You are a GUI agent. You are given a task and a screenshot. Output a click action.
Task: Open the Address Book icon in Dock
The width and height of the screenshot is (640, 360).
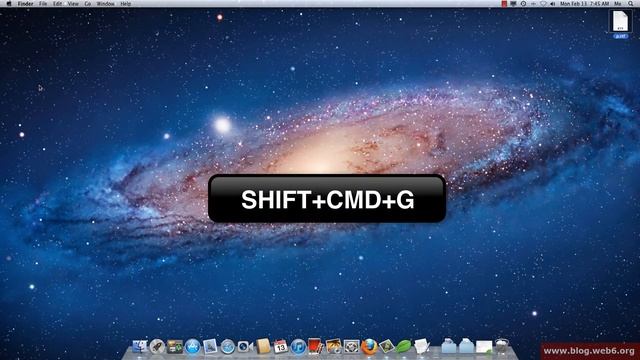[x=263, y=346]
